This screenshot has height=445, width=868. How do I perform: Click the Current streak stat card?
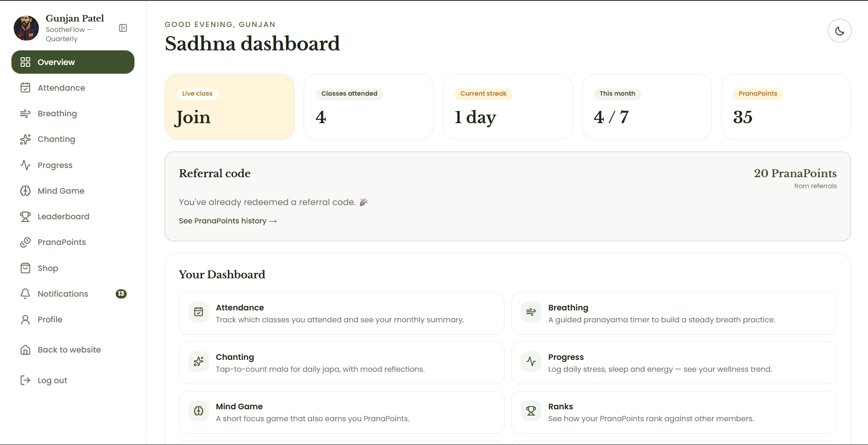[x=508, y=107]
